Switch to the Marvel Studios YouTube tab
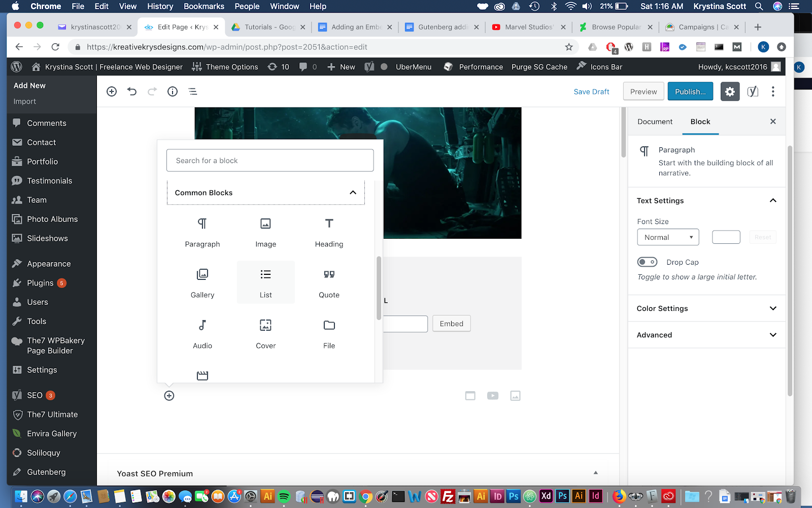This screenshot has width=812, height=508. 528,27
